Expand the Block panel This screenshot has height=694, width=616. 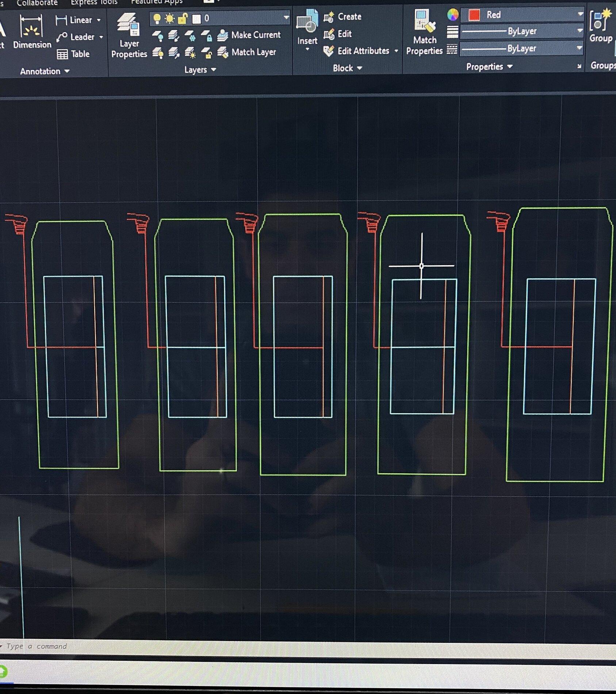[347, 68]
